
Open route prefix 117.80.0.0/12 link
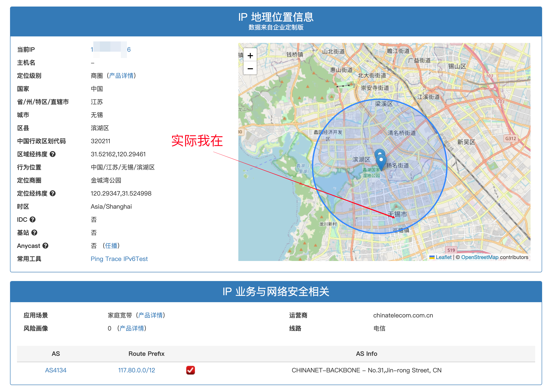pos(136,370)
